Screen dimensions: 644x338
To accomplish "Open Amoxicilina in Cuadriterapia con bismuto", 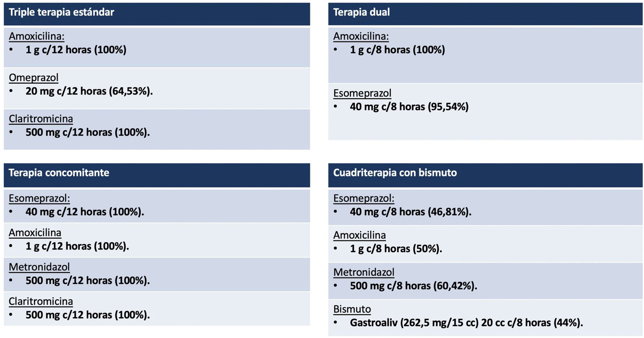I will point(359,235).
